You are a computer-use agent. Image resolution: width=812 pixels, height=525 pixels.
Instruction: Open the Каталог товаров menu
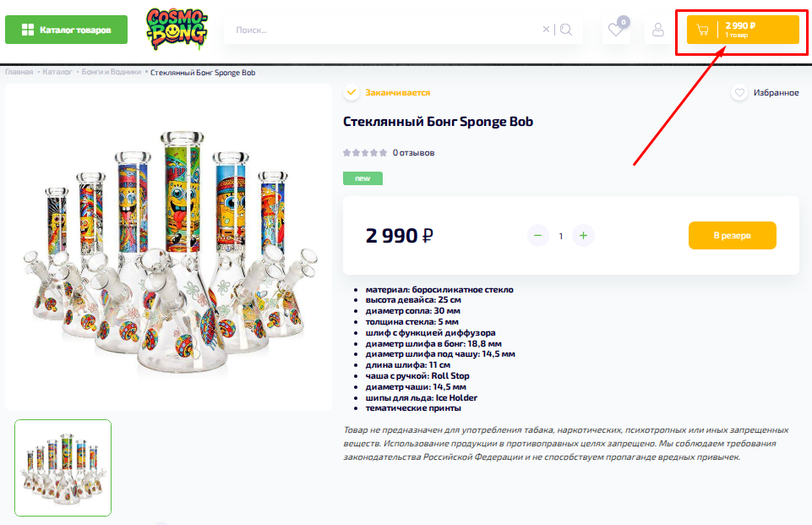click(66, 30)
